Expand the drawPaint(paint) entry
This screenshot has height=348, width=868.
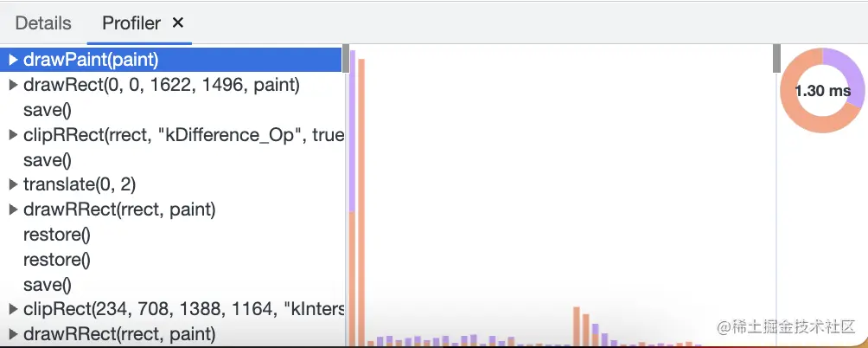pos(14,60)
